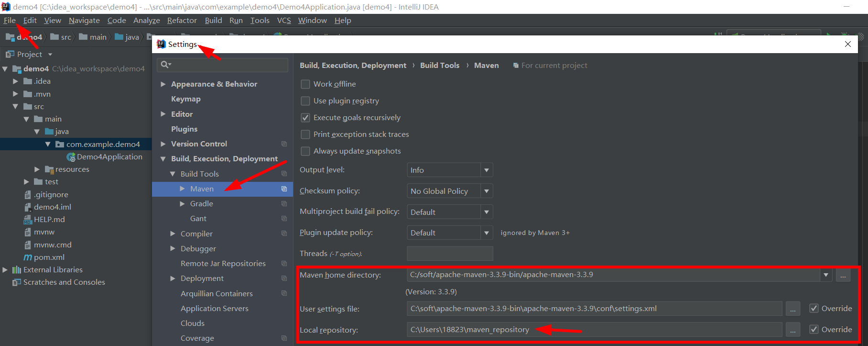Click the External Libraries icon

(x=17, y=270)
